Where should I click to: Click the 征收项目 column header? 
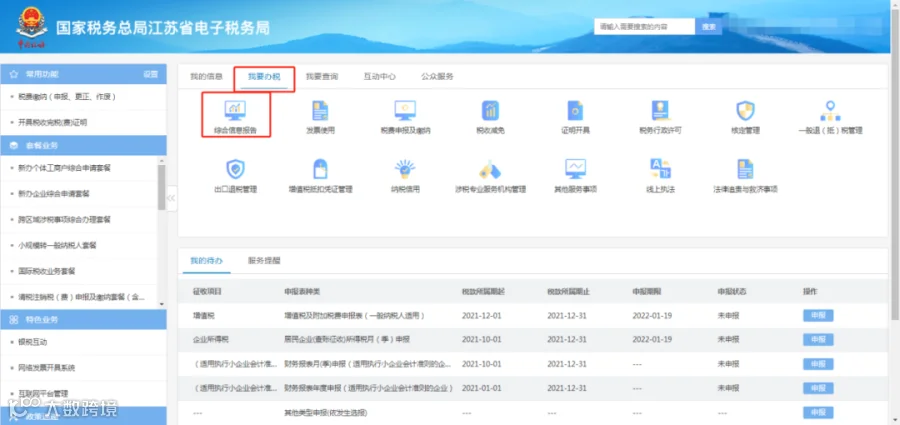click(207, 292)
